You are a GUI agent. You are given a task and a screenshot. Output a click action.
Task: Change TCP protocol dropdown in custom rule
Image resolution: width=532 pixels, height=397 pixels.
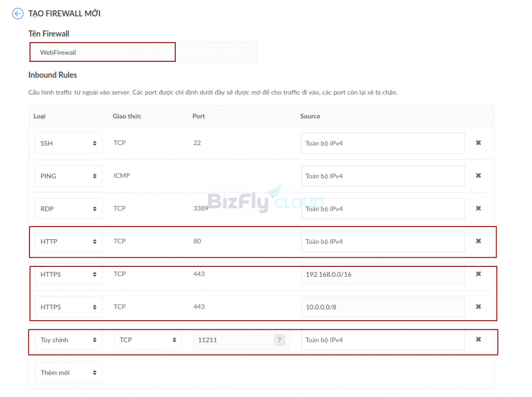click(x=148, y=340)
